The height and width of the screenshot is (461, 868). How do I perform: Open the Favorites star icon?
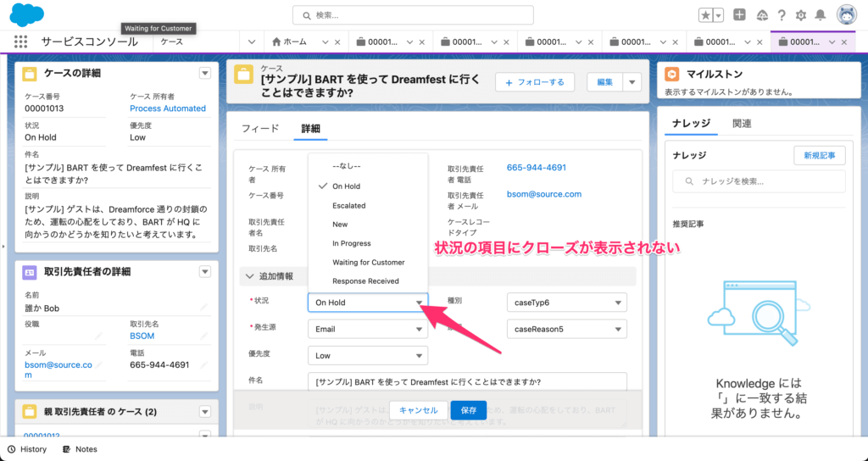point(705,15)
